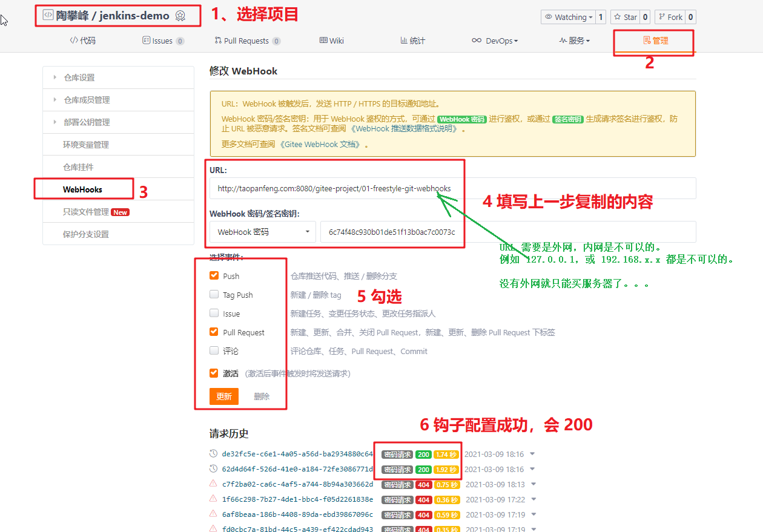Viewport: 763px width, 532px height.
Task: Click the New badge beside 只读文件管理
Action: coord(120,212)
